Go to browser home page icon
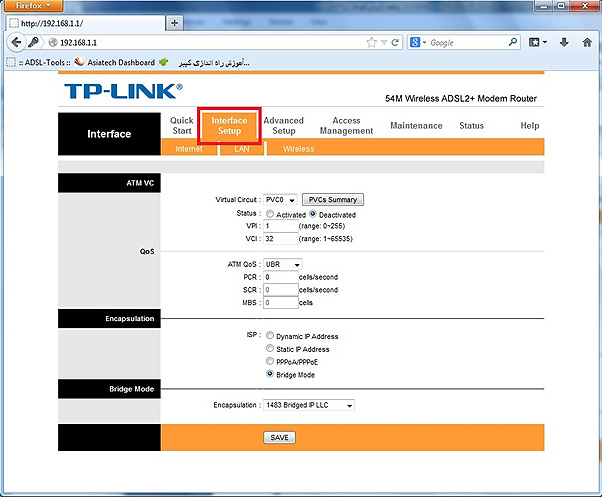The height and width of the screenshot is (497, 602). [587, 43]
